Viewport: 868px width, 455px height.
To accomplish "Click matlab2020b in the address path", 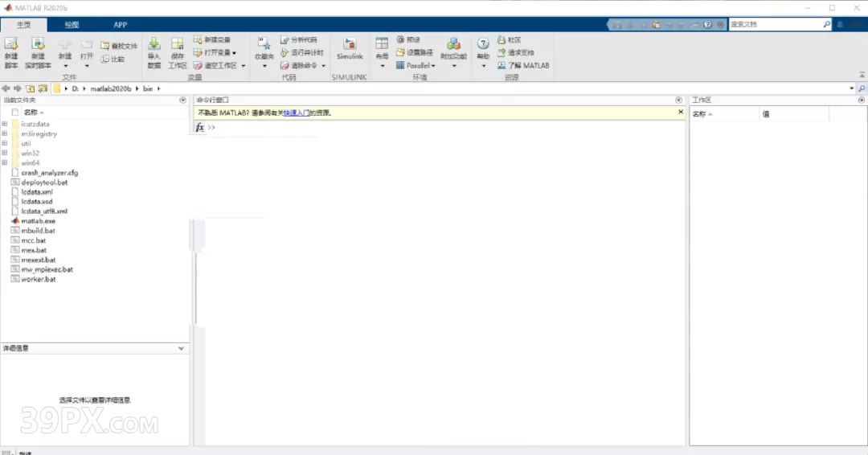I will point(111,88).
